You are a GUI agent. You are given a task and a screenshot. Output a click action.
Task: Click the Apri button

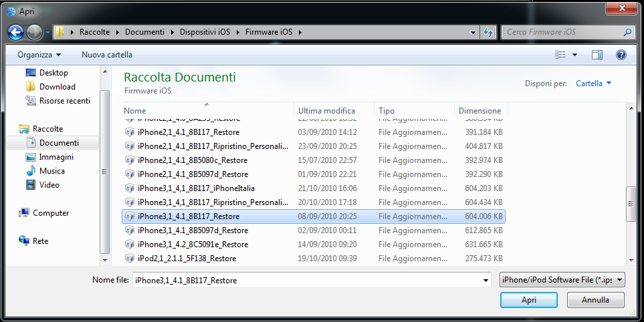pyautogui.click(x=528, y=300)
